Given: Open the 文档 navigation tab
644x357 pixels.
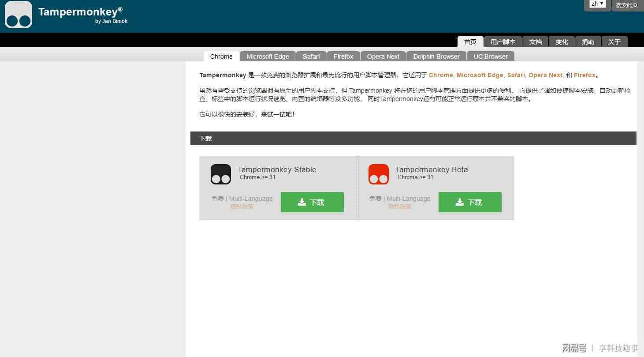Looking at the screenshot, I should [x=535, y=41].
